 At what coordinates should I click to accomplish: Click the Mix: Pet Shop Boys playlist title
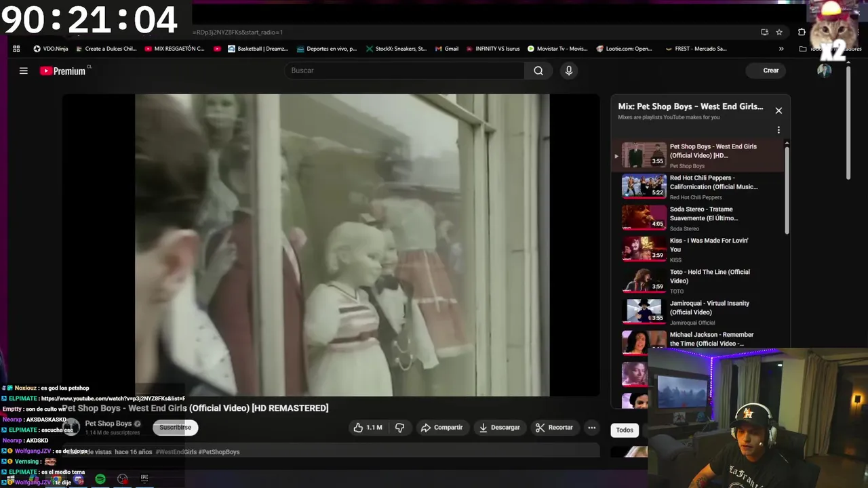(x=690, y=106)
